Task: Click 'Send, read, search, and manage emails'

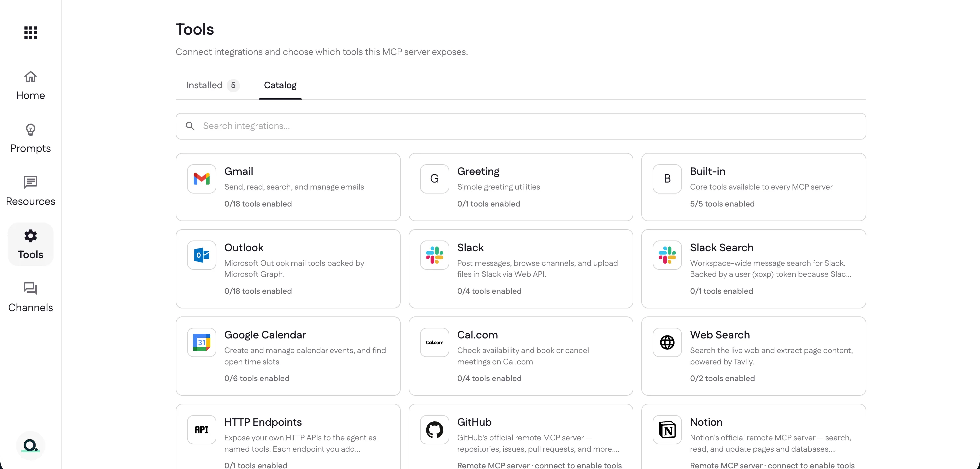Action: [294, 187]
